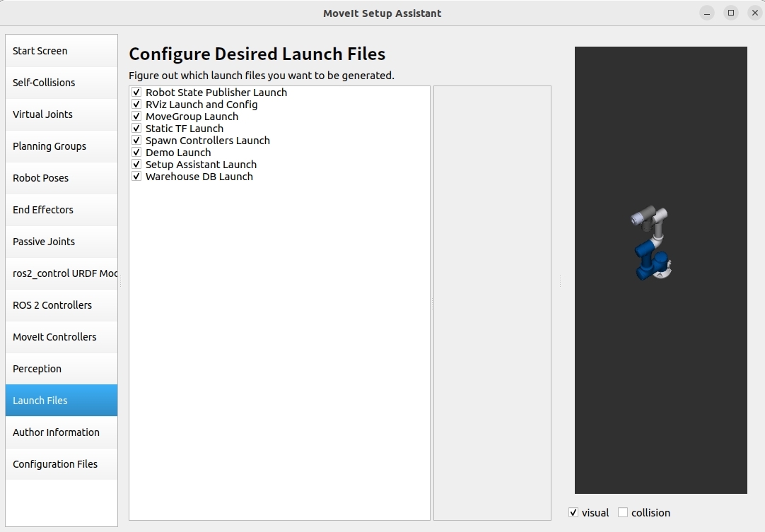
Task: Uncheck the Warehouse DB Launch checkbox
Action: (136, 177)
